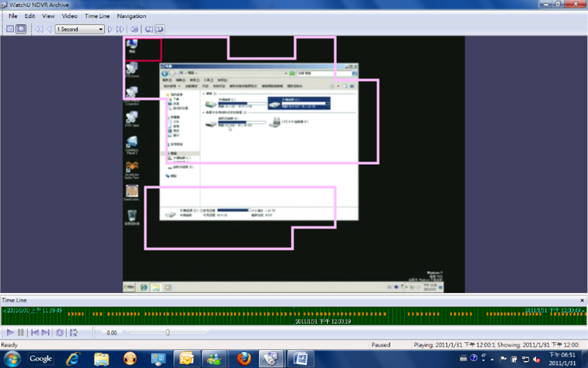Jump to the start of the timeline
The height and width of the screenshot is (368, 588).
click(34, 333)
